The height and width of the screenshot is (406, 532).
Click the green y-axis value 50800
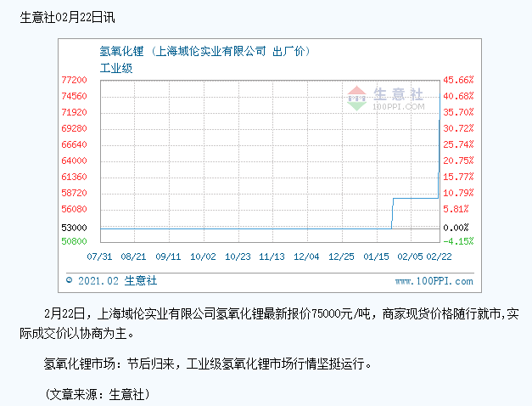coord(74,241)
